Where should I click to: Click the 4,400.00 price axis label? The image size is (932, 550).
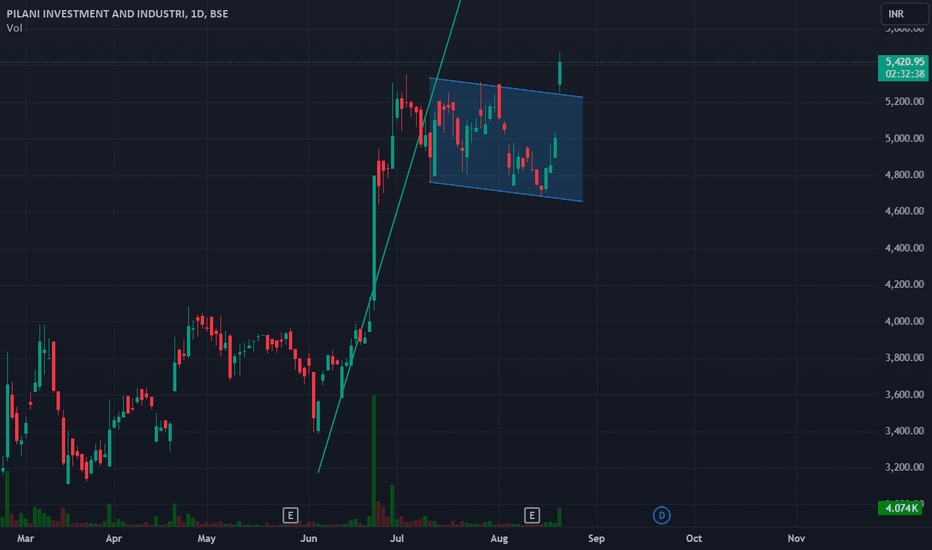point(904,248)
